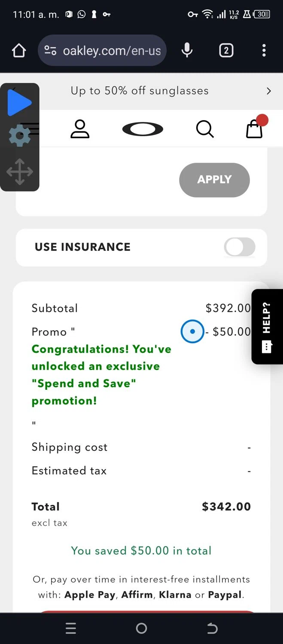The width and height of the screenshot is (283, 644).
Task: Open the browser tab switcher
Action: [x=226, y=51]
